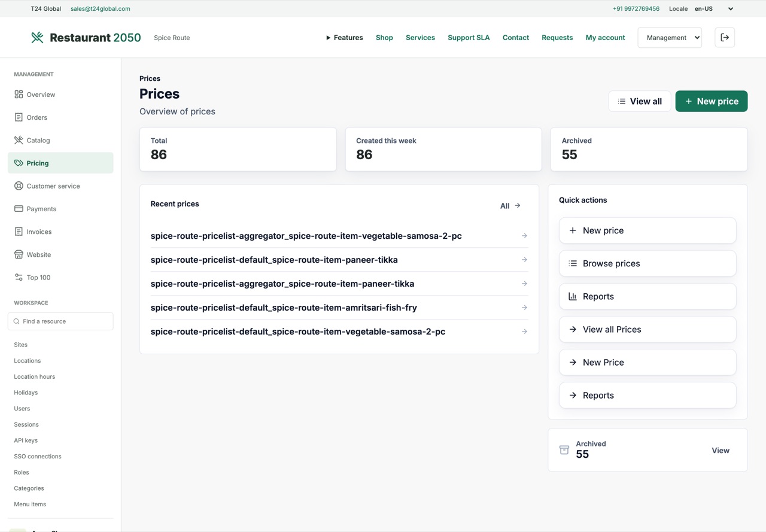
Task: Open aggregator vegetable-samosa-2-pc price entry
Action: pyautogui.click(x=339, y=236)
